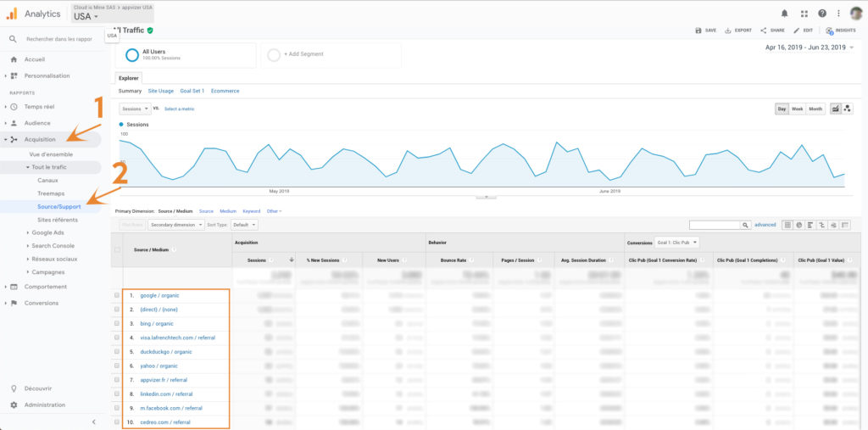Select the Explorer tab
The image size is (868, 430).
129,78
